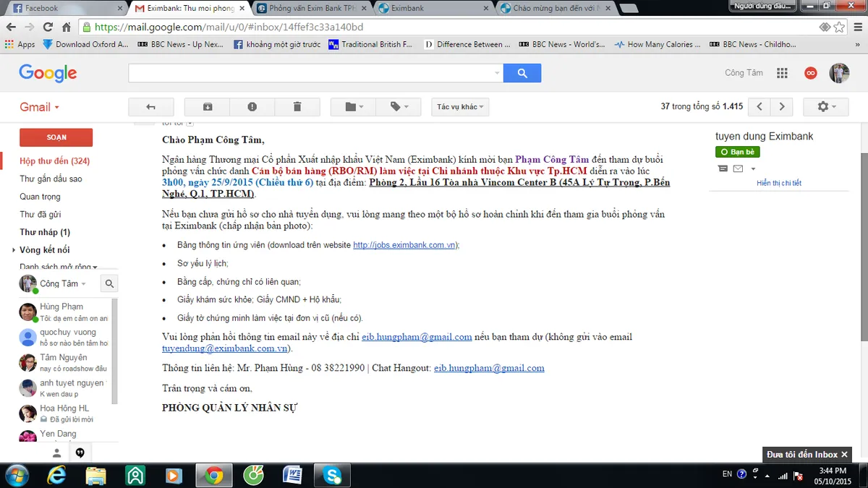
Task: Open the jobs.eximbank.com.vn link
Action: [404, 245]
